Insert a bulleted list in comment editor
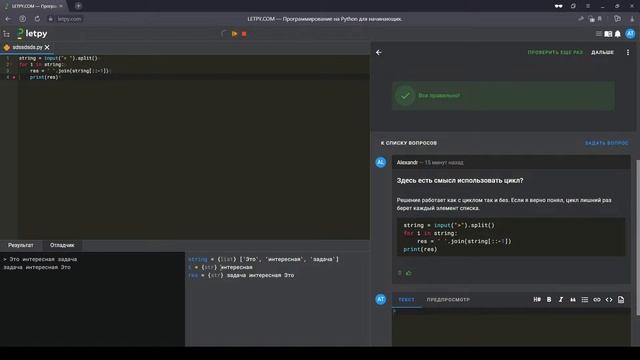The height and width of the screenshot is (360, 640). [585, 300]
